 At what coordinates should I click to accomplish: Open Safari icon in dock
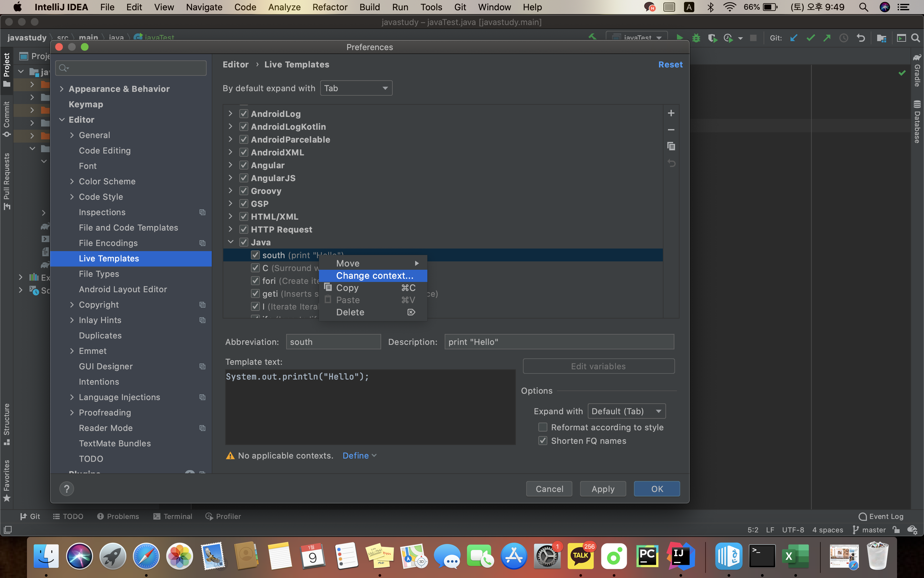pyautogui.click(x=146, y=556)
